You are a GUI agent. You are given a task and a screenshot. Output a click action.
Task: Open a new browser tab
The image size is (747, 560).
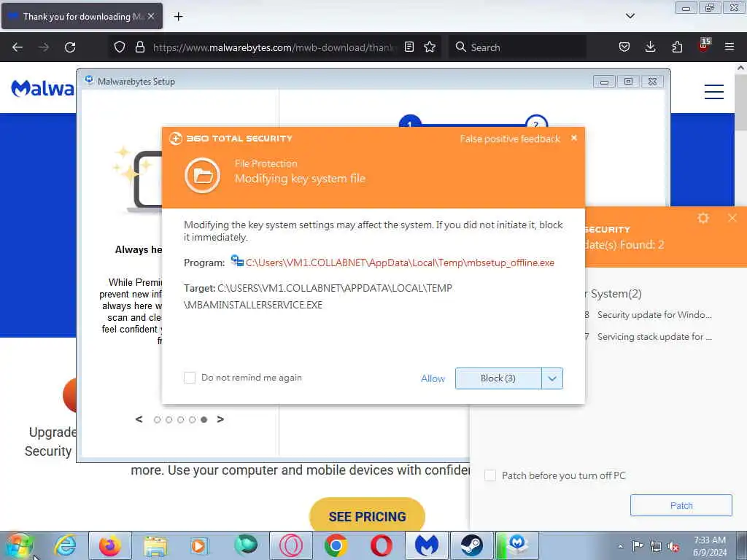(x=178, y=17)
